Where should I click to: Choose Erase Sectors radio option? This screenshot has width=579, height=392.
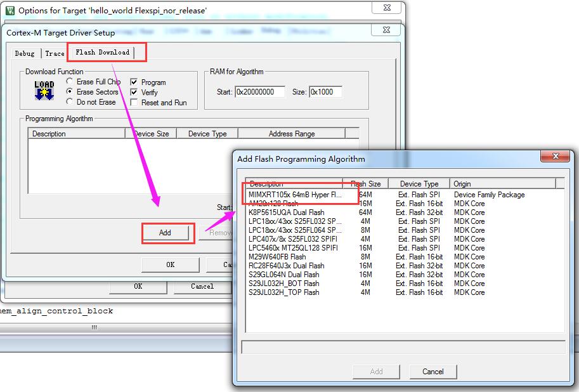(70, 92)
